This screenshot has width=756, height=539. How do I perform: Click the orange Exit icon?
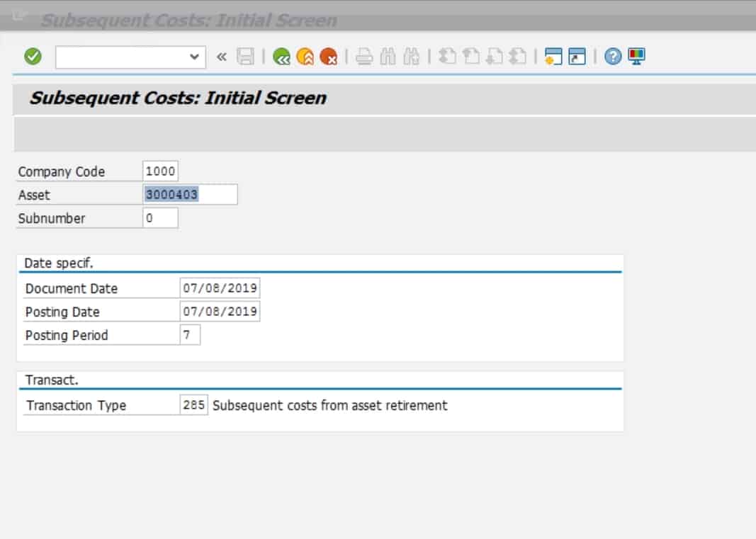coord(305,57)
